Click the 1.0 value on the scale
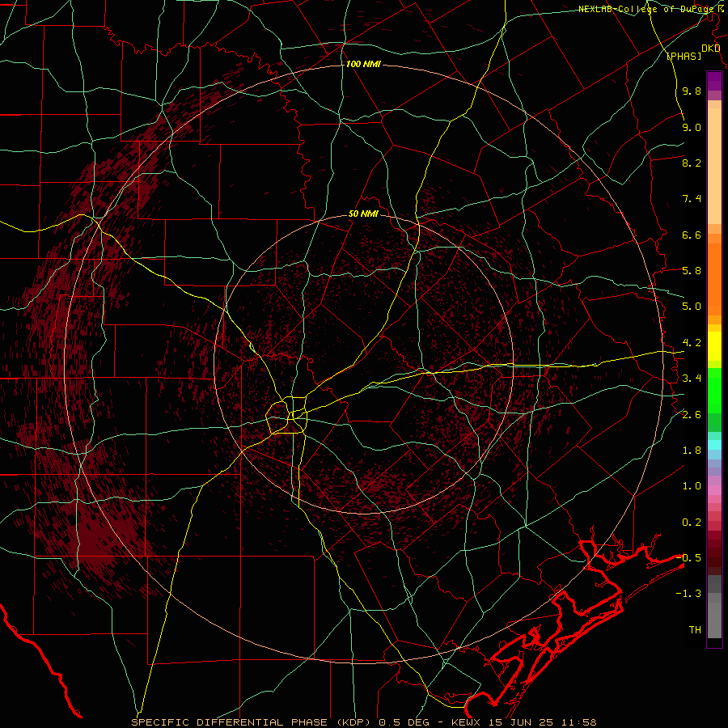The width and height of the screenshot is (728, 728). 692,486
